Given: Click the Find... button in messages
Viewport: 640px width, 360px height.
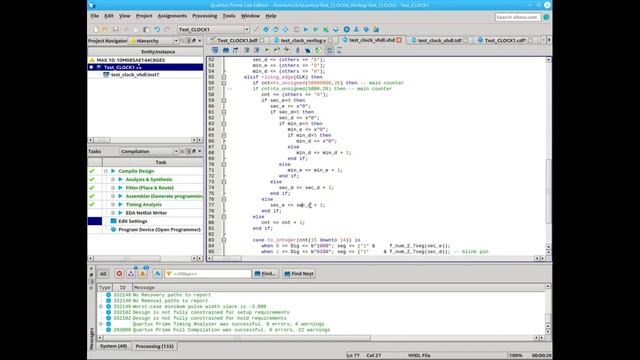Looking at the screenshot, I should click(265, 273).
